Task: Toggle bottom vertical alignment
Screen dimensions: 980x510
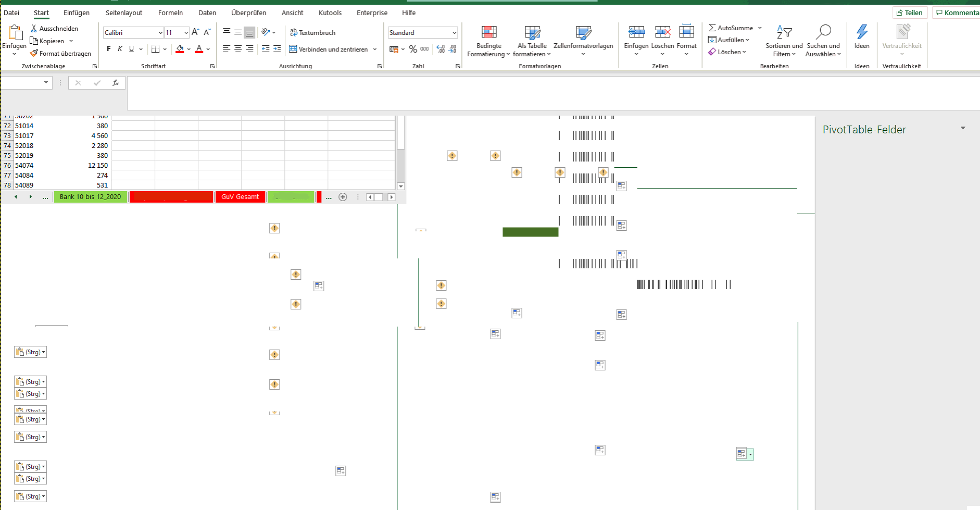Action: tap(249, 32)
